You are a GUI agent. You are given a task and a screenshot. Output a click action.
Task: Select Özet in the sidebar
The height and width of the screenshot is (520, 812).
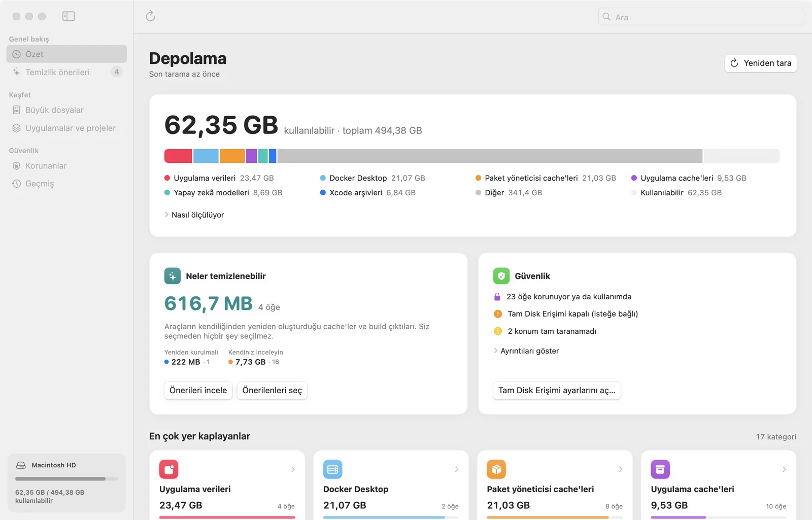pyautogui.click(x=66, y=54)
